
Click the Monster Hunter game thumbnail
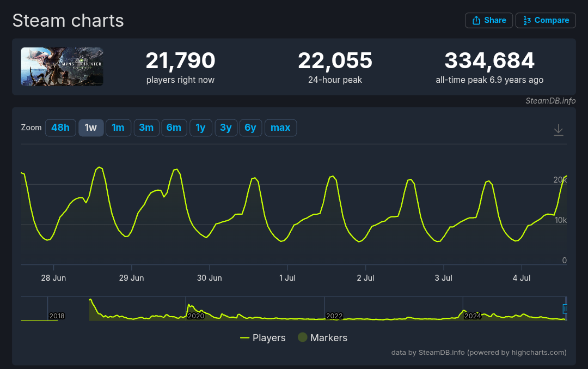pos(62,66)
